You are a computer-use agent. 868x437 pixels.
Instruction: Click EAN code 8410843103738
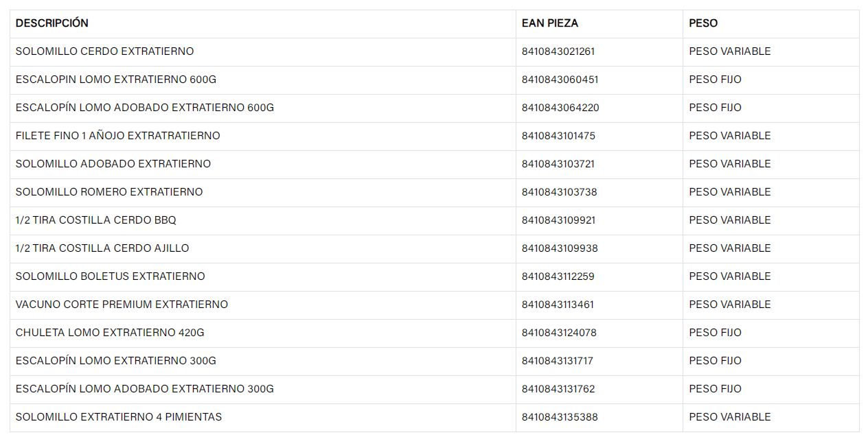(560, 192)
